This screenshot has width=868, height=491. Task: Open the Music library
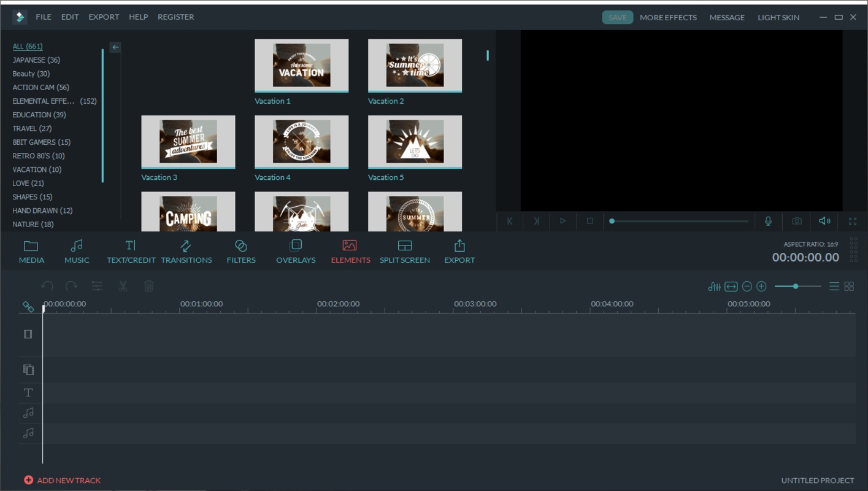click(x=77, y=252)
